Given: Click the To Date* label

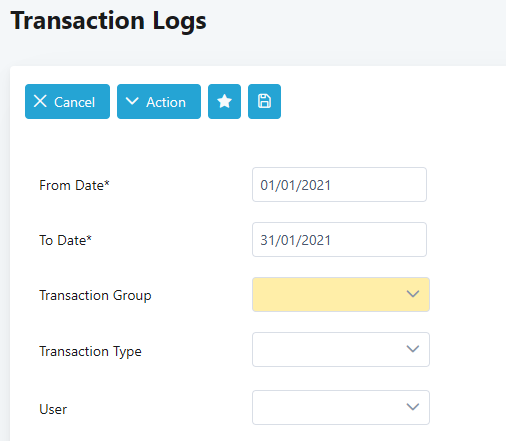Looking at the screenshot, I should click(65, 240).
